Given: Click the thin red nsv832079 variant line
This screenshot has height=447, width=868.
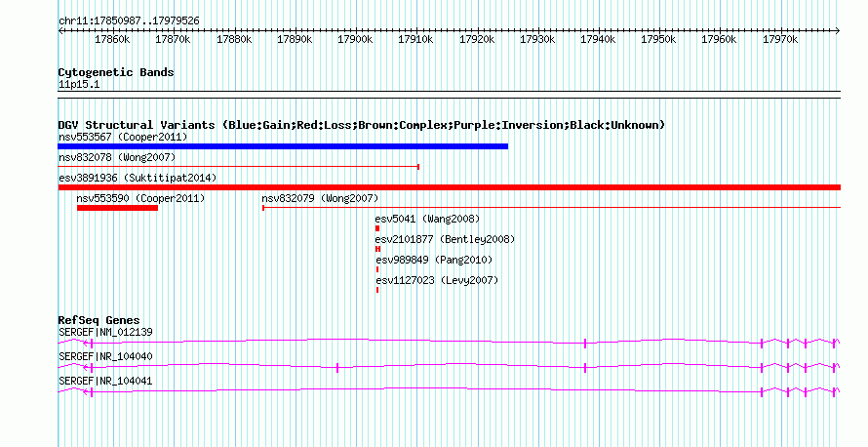Looking at the screenshot, I should (551, 208).
